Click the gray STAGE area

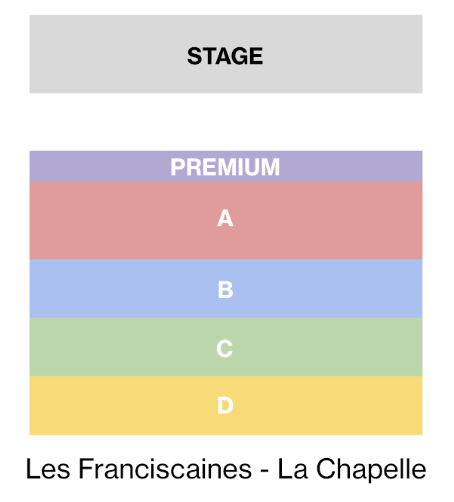[226, 54]
